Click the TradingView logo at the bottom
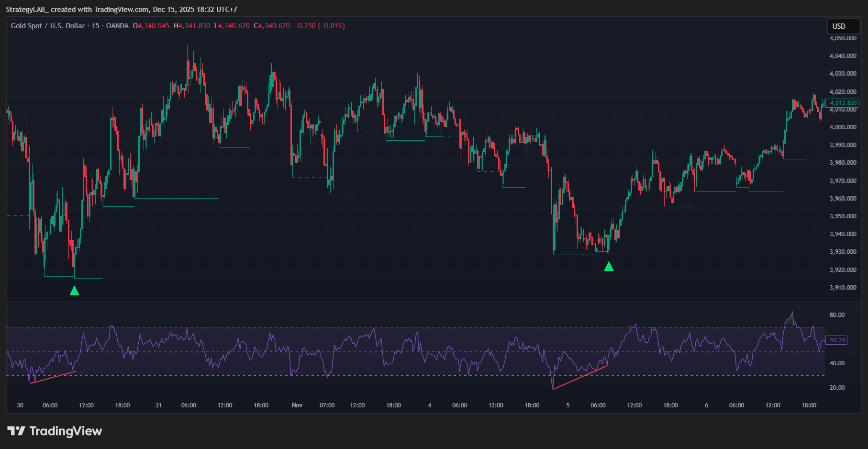Screen dimensions: 868x449 coord(55,431)
